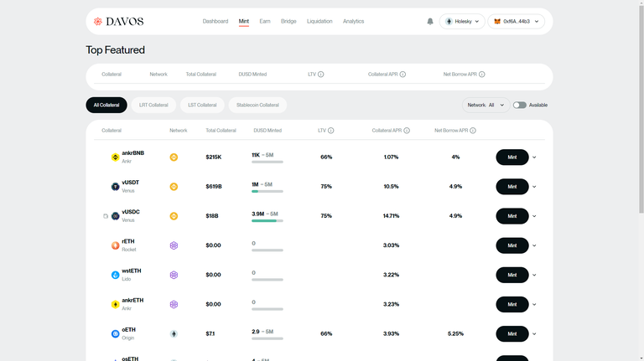Filter by Stablecoin Collateral
The image size is (644, 361).
(257, 105)
